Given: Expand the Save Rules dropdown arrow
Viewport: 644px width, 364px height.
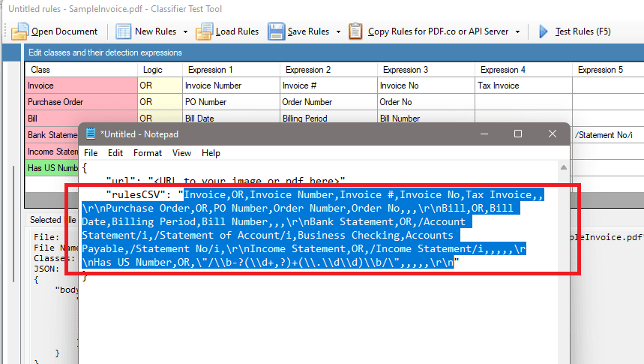Looking at the screenshot, I should click(x=338, y=32).
